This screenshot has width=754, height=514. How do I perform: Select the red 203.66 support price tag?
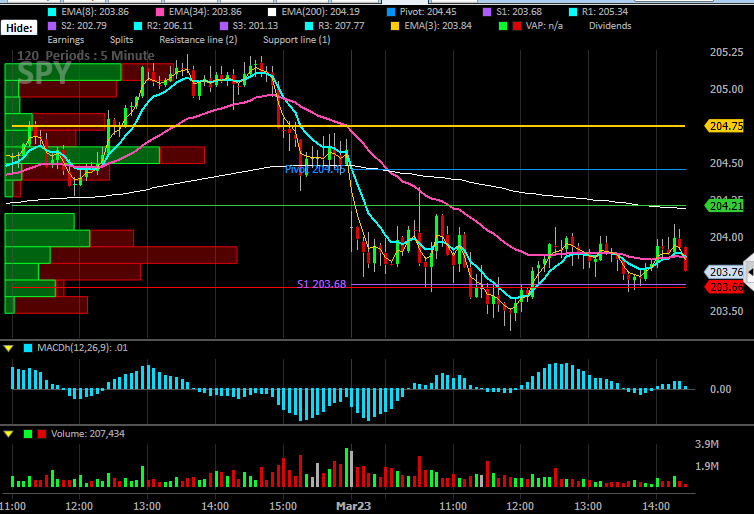[x=724, y=287]
